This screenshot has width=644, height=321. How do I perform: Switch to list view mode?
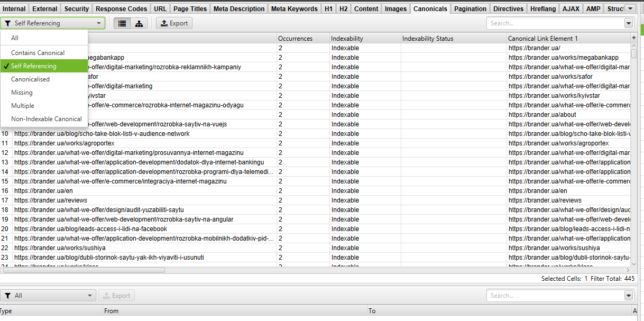[x=122, y=23]
